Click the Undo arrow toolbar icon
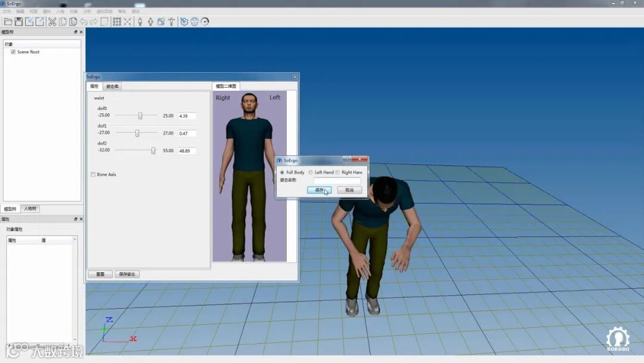 coord(84,21)
